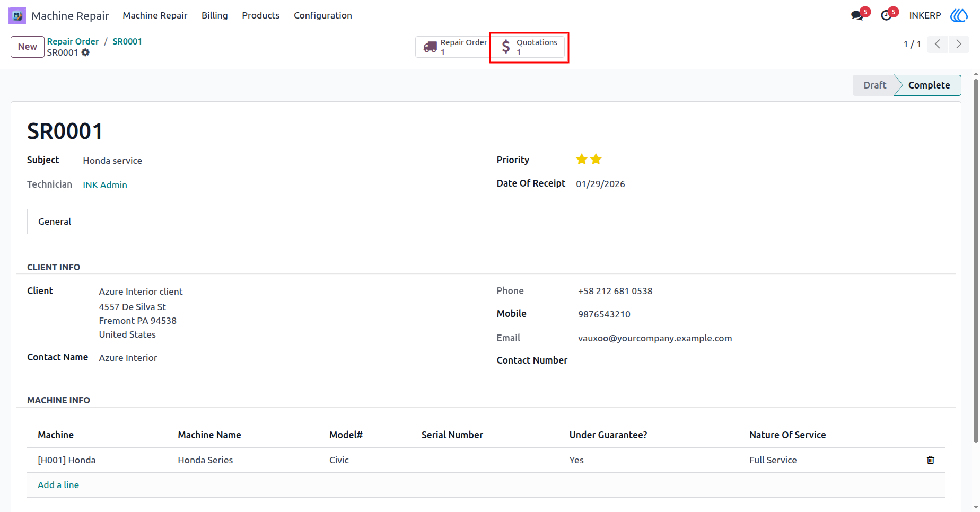
Task: Go to the next record arrow
Action: tap(959, 44)
